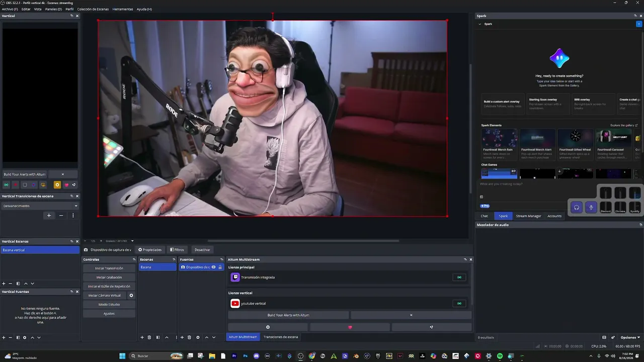Toggle visibility of Dispositivo de captura source

(x=214, y=267)
